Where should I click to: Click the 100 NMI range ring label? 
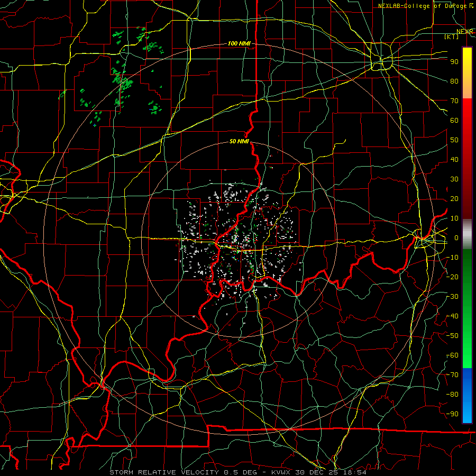point(239,43)
